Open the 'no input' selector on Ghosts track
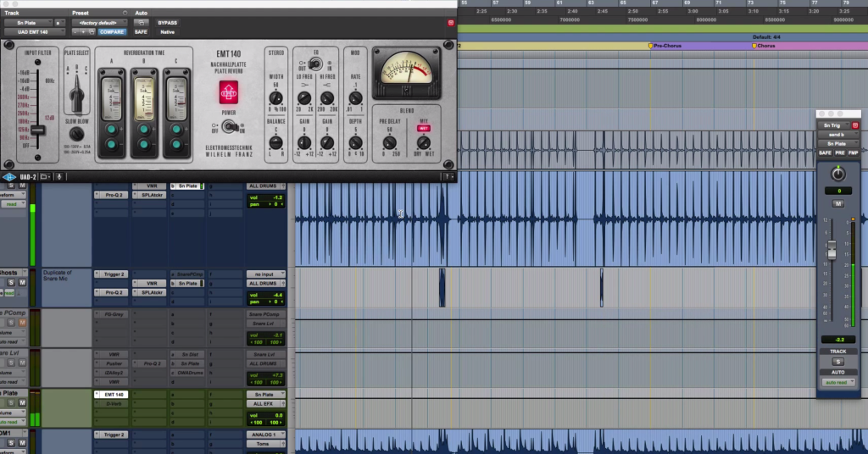Screen dimensions: 868x454 (x=266, y=274)
